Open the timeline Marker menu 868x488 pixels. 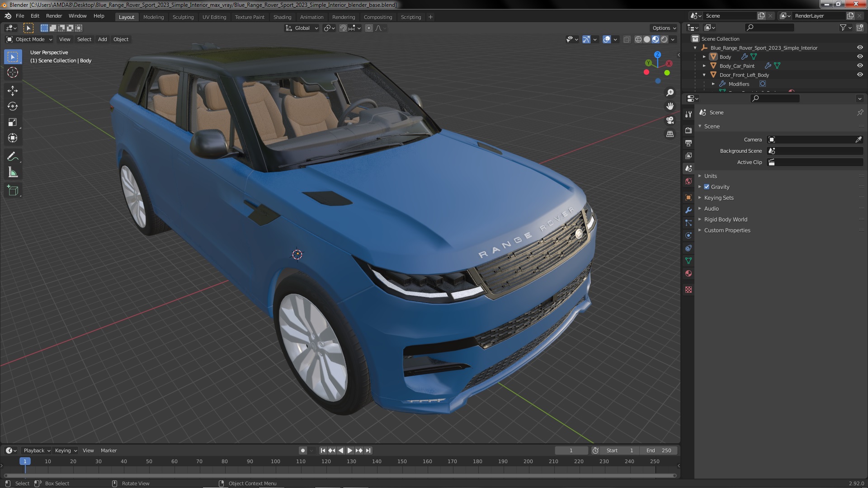(x=108, y=451)
